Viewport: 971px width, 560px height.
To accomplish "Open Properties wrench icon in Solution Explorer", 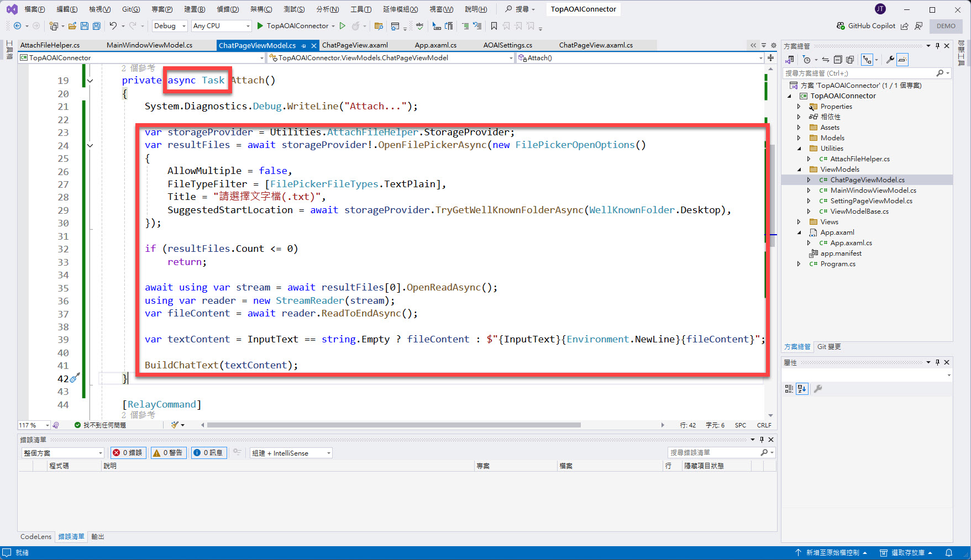I will point(890,60).
